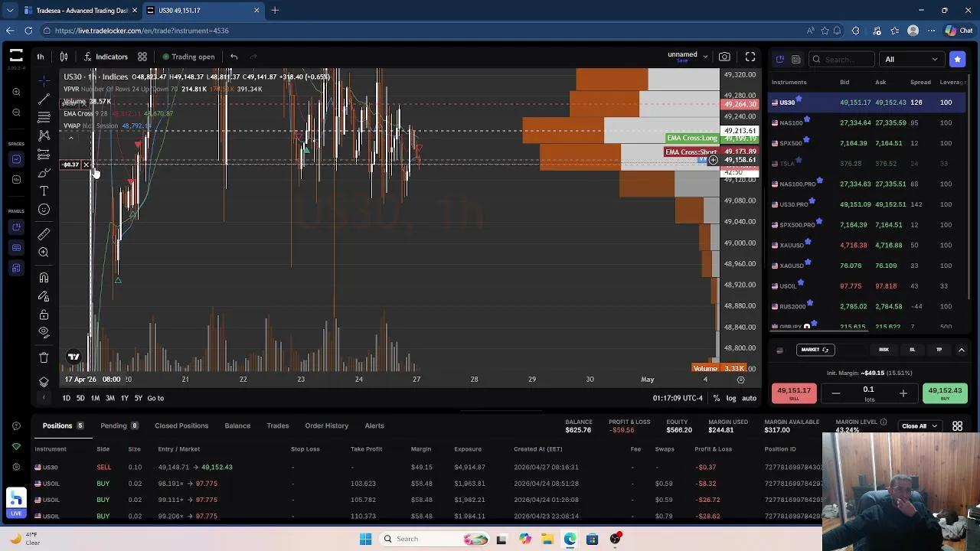This screenshot has width=980, height=551.
Task: Click the TradeLocker logo menu icon
Action: click(x=16, y=55)
